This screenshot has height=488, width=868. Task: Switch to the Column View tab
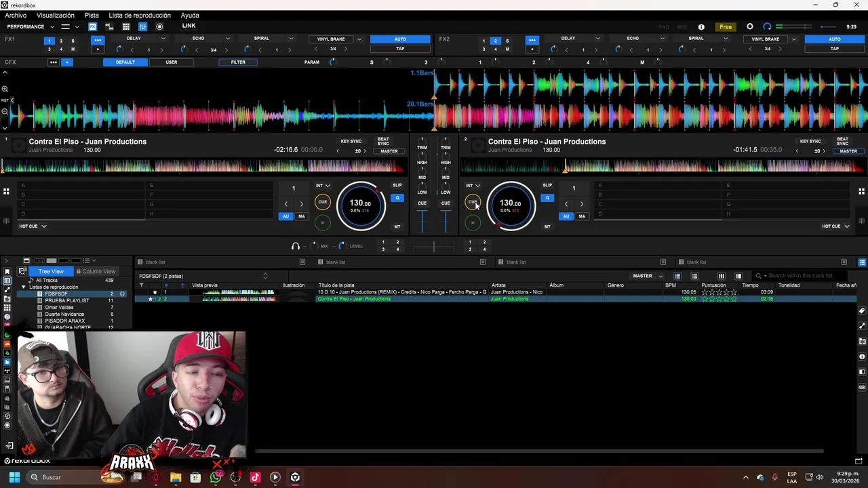click(x=96, y=271)
